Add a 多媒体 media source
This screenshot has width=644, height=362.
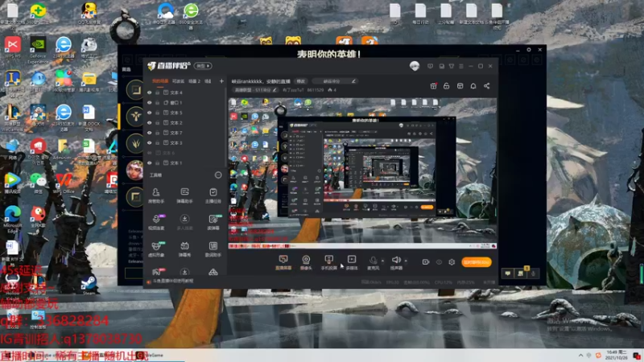352,262
